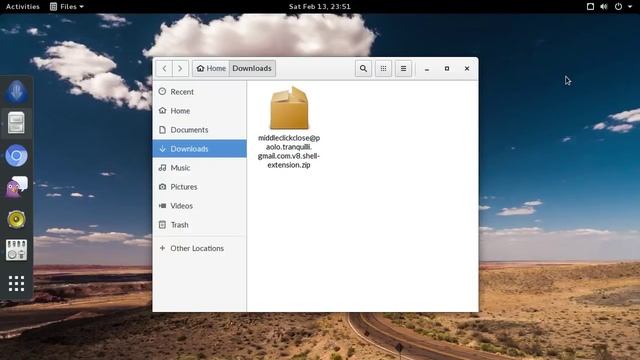
Task: Open Music in the sidebar
Action: 200,168
